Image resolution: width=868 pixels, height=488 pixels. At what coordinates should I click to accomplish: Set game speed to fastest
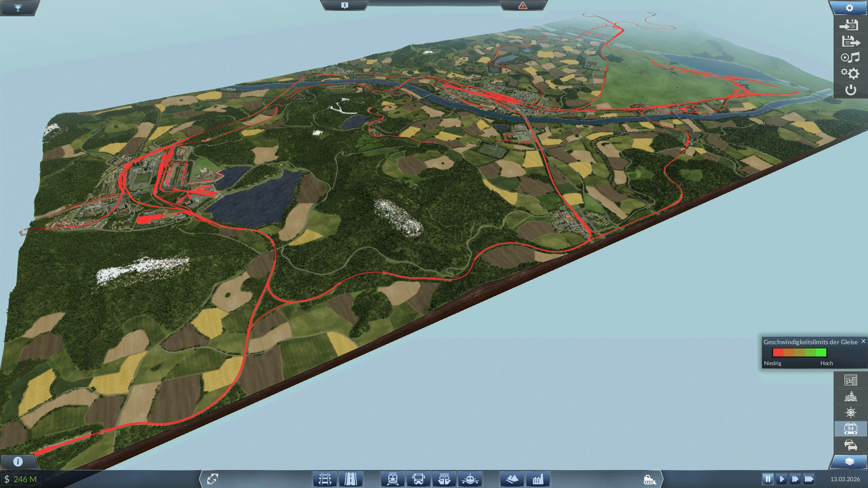click(809, 479)
